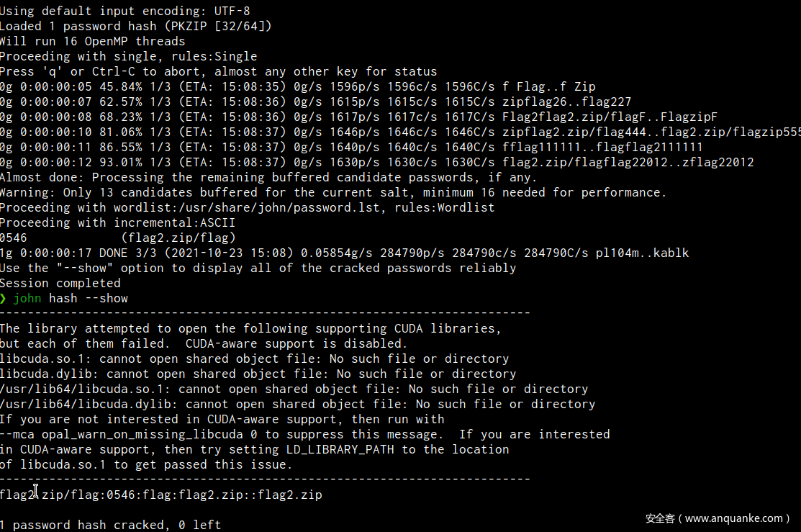Click the green prompt arrow before john
This screenshot has width=801, height=532.
tap(3, 299)
